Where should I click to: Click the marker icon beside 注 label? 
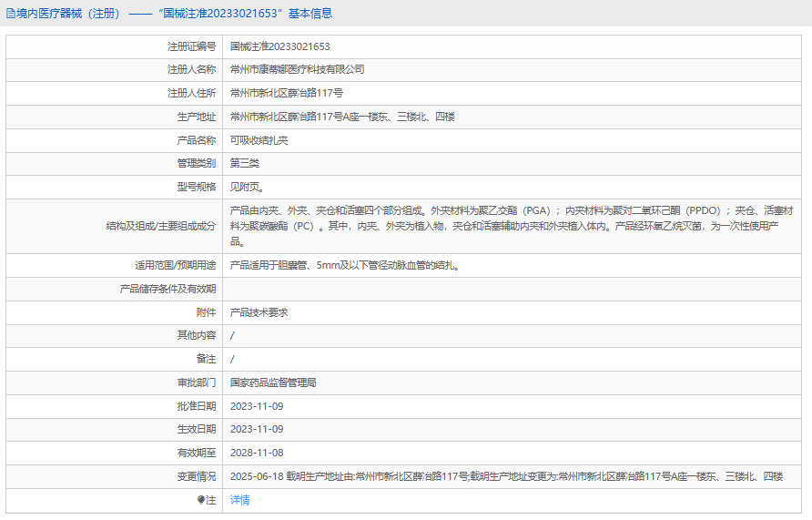(201, 500)
